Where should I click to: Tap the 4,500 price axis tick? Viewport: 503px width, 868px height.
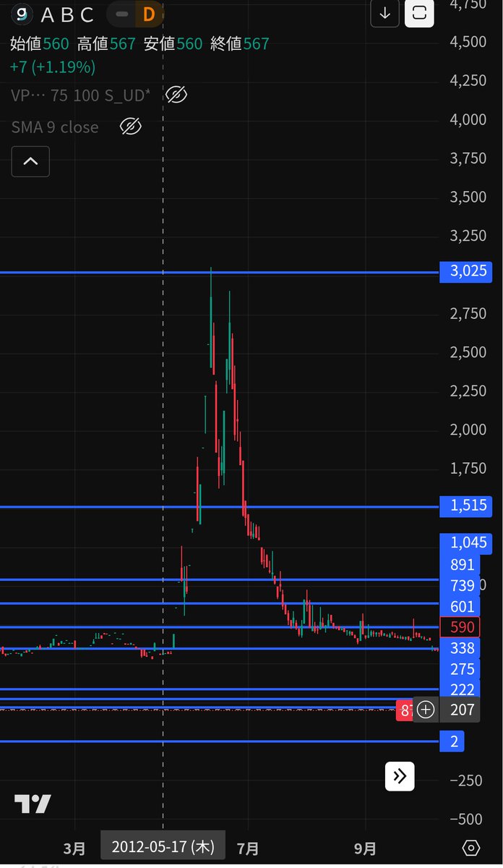coord(468,41)
